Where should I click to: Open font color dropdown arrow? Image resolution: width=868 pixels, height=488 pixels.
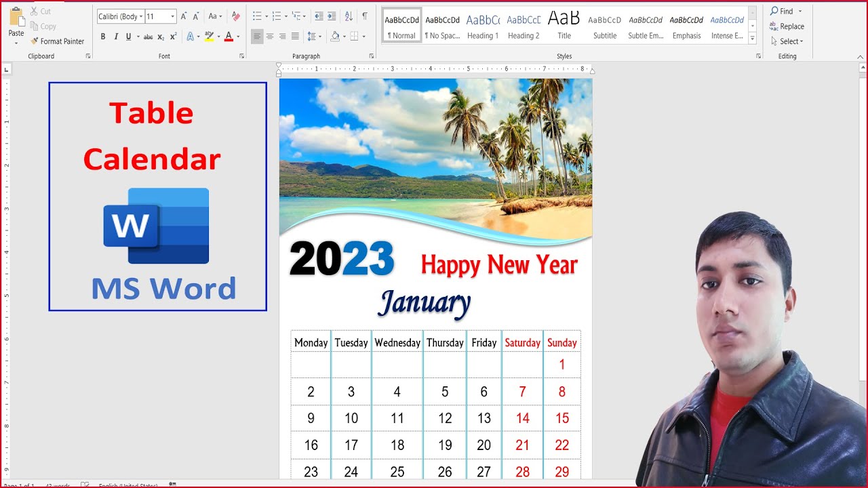point(237,37)
